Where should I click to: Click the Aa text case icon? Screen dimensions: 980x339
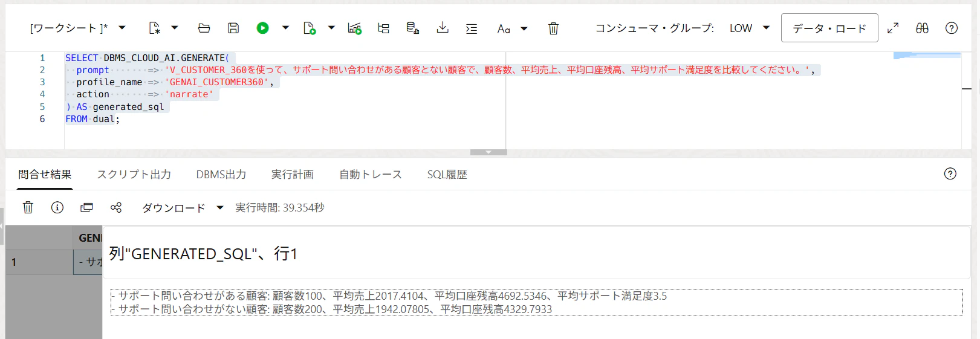(504, 28)
